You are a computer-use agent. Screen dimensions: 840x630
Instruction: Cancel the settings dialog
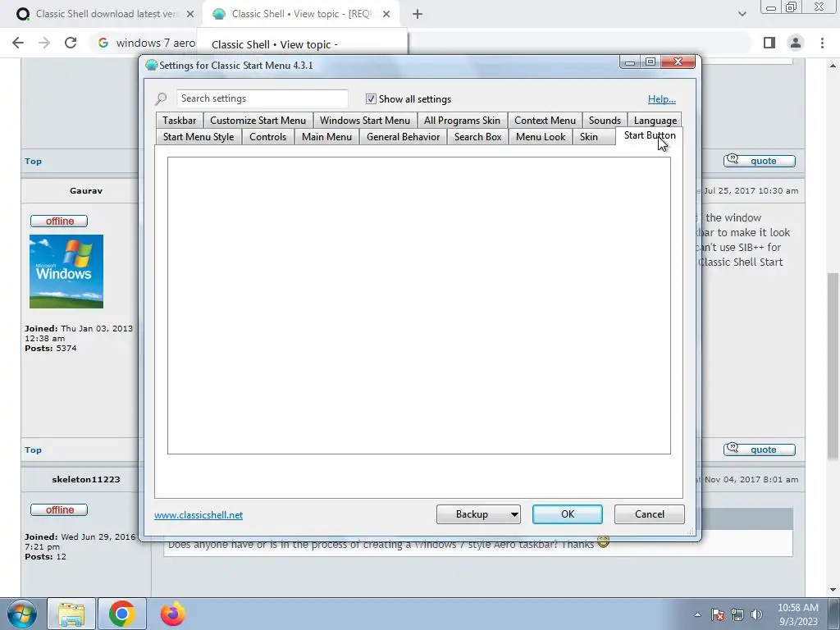pos(650,514)
